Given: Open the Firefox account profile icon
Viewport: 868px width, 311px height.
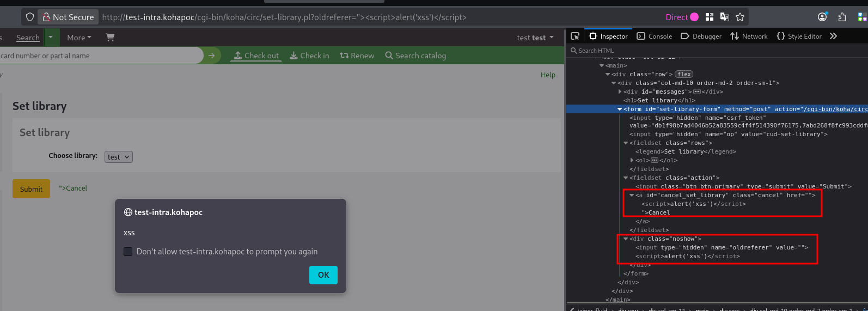Looking at the screenshot, I should coord(822,17).
